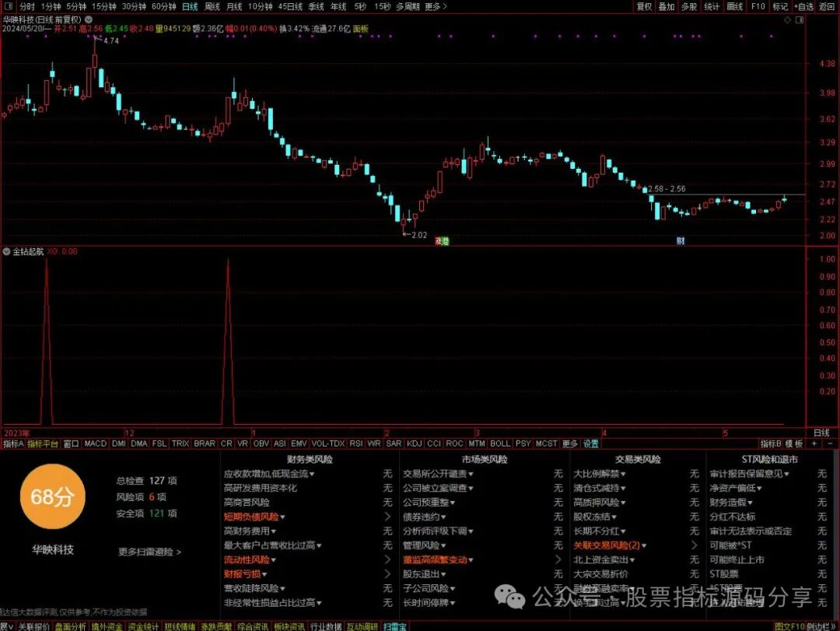Open the 盘面分析 bottom tab

[x=70, y=626]
